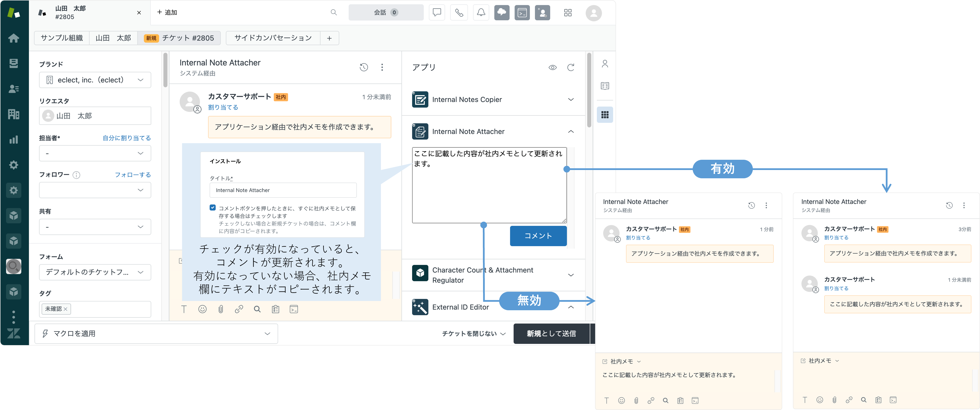
Task: Open the products grid icon in header
Action: 568,13
